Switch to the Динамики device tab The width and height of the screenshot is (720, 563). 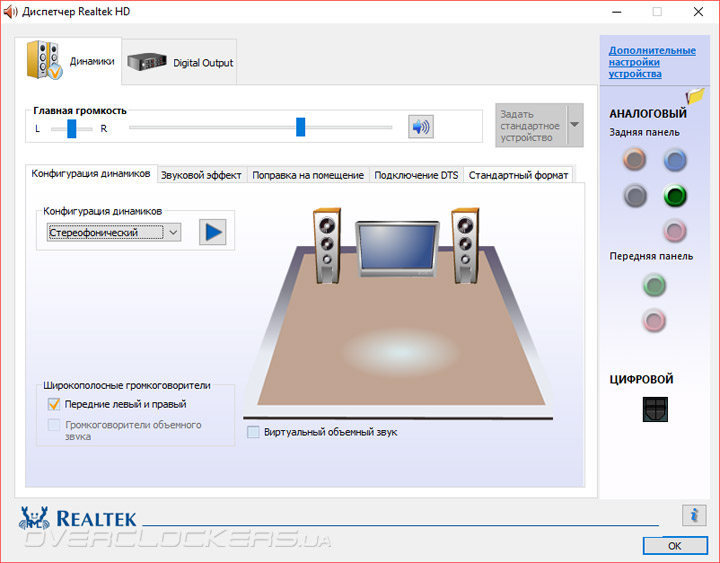pyautogui.click(x=68, y=61)
